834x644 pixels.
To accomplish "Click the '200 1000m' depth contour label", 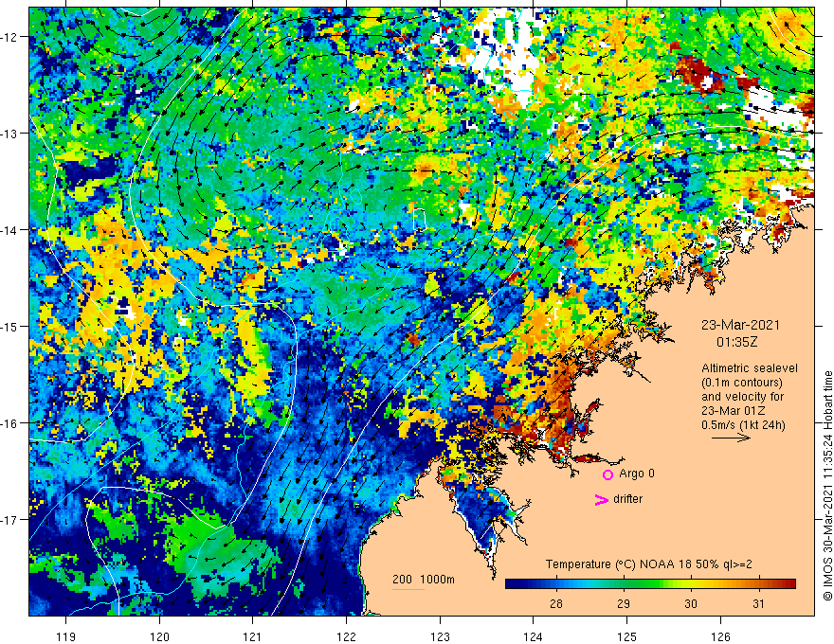I will pos(424,580).
